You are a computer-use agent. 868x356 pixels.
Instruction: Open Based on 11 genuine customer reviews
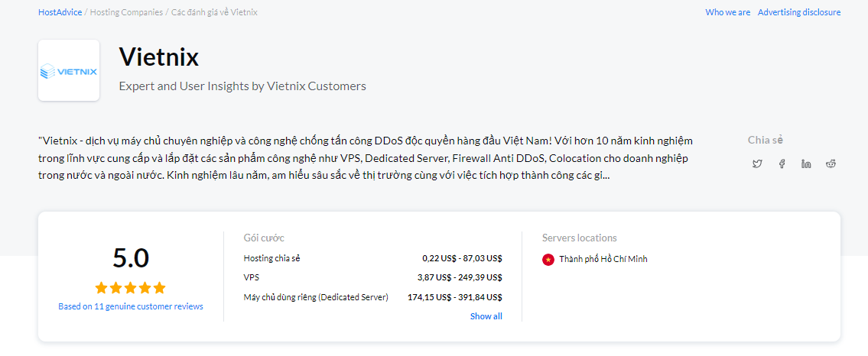pos(131,306)
